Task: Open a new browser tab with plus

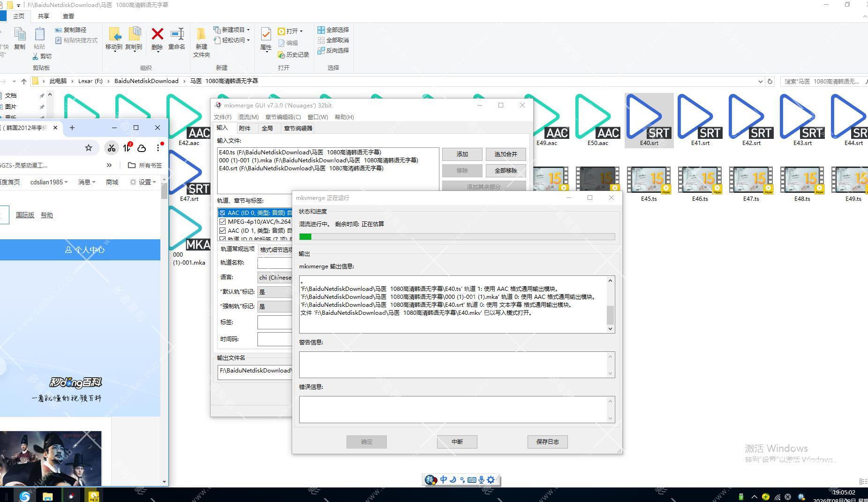Action: point(72,128)
